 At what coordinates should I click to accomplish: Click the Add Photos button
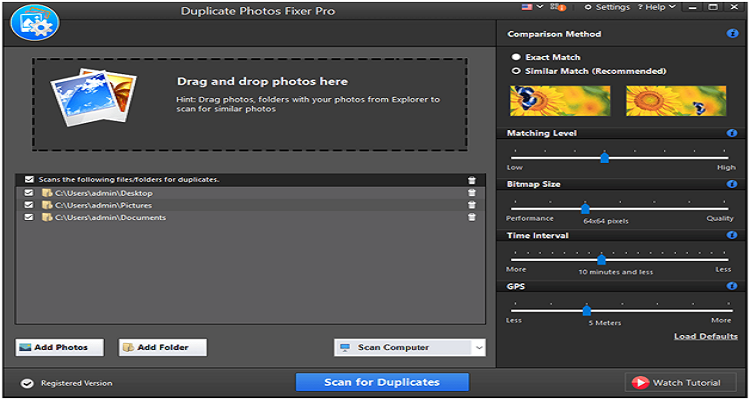coord(59,347)
